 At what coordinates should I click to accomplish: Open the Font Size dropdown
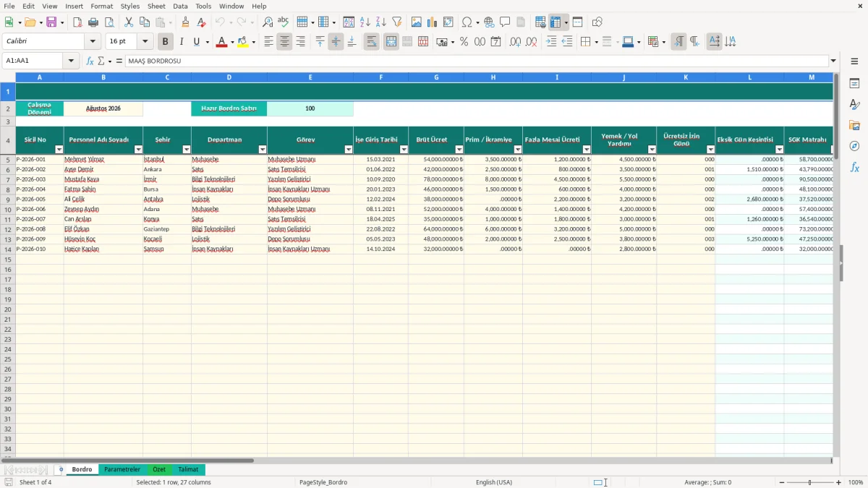pyautogui.click(x=145, y=42)
